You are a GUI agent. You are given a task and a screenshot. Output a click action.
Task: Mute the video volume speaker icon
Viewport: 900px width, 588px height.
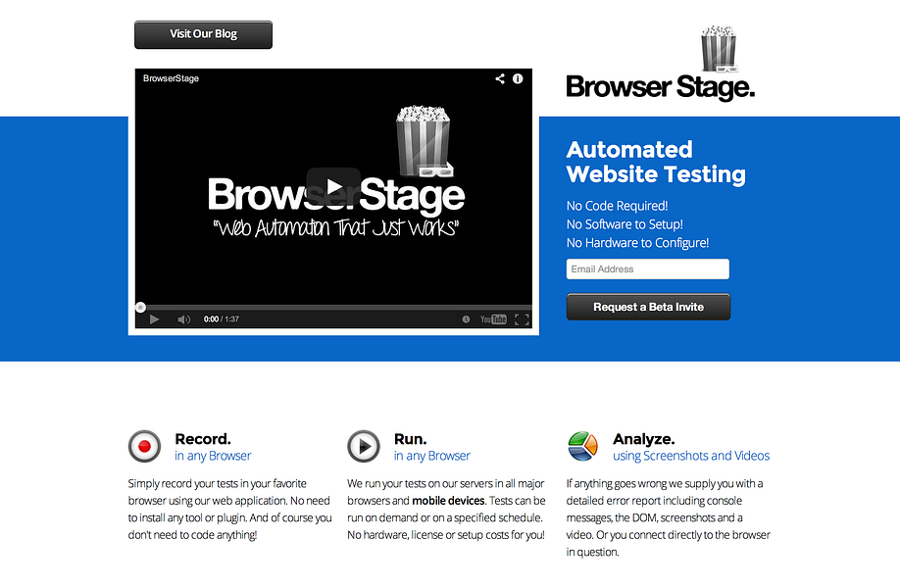183,319
